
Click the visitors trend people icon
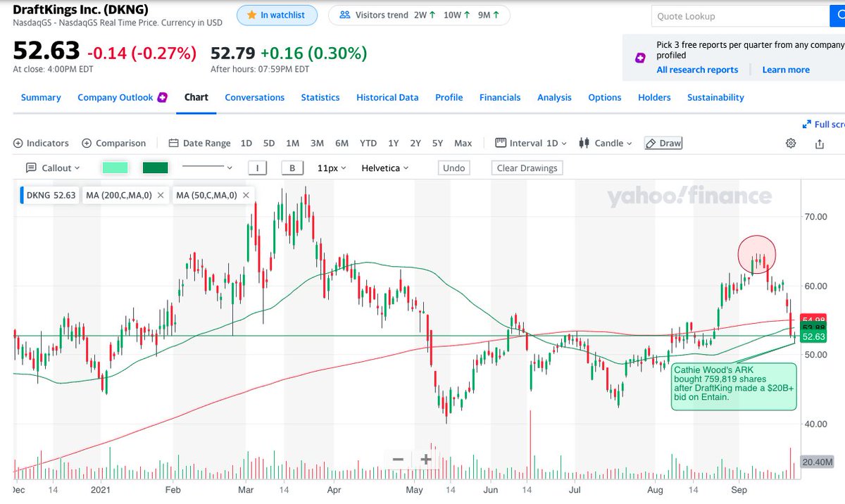[345, 15]
